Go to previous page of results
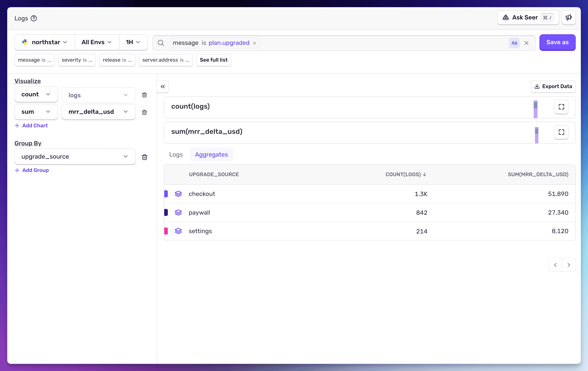588x371 pixels. tap(555, 265)
